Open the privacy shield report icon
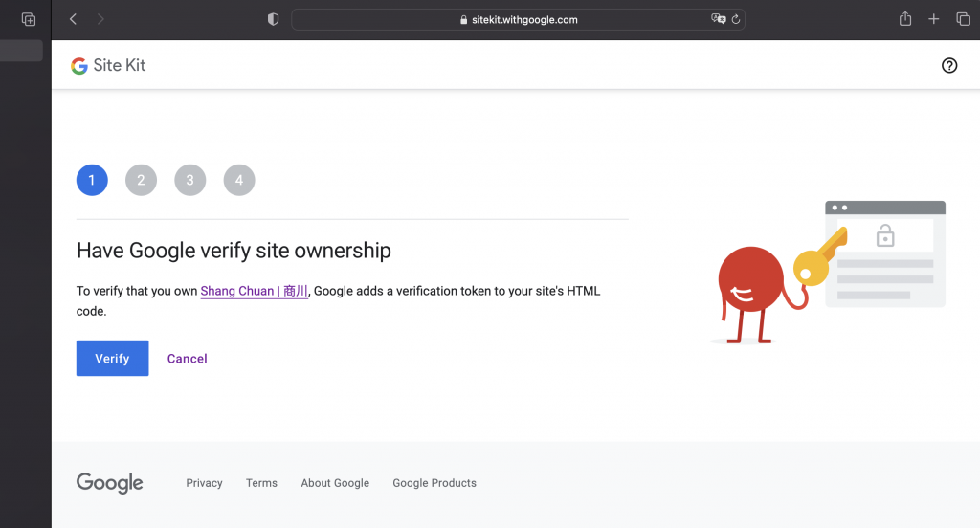The height and width of the screenshot is (528, 980). coord(273,19)
